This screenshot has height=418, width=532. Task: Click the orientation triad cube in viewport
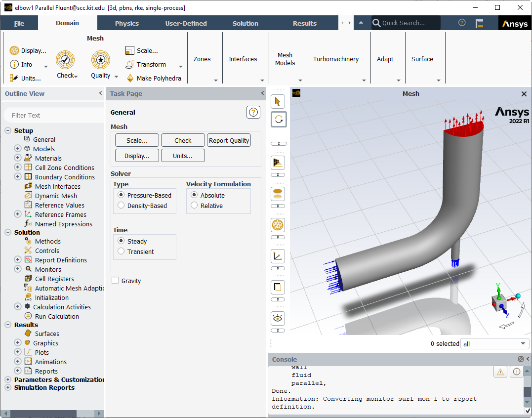pos(499,302)
